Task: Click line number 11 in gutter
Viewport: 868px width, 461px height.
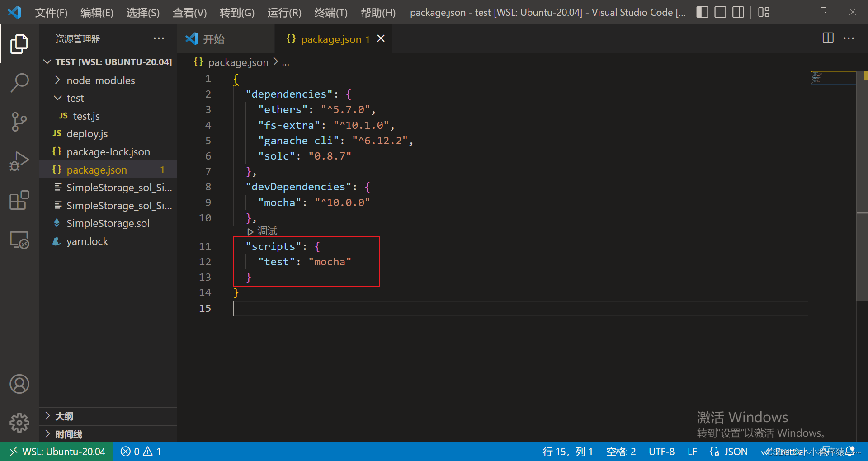Action: click(x=205, y=246)
